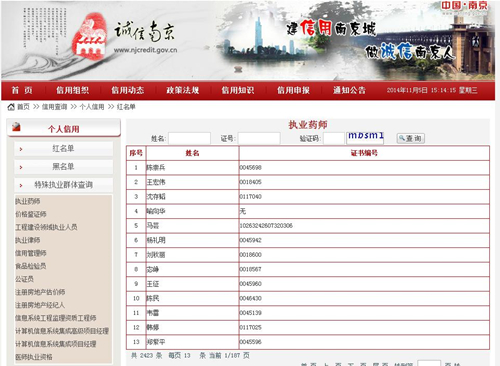Click the 红名单 breadcrumb link
This screenshot has height=366, width=500.
click(x=126, y=107)
